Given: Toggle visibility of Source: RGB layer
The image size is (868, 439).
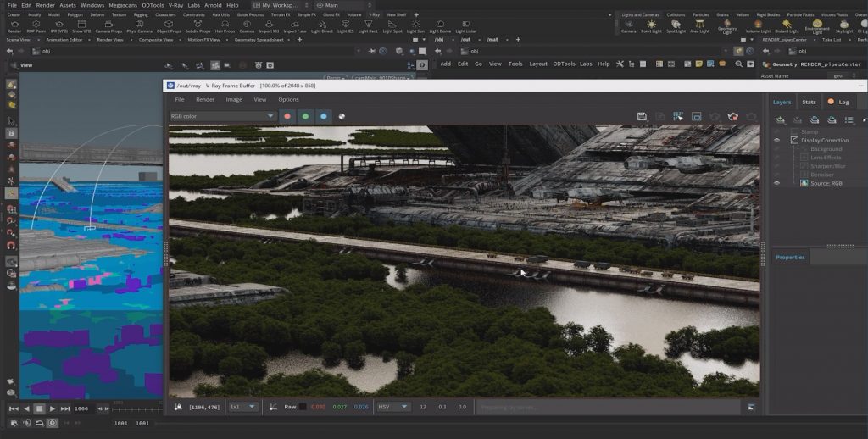Looking at the screenshot, I should (x=776, y=183).
